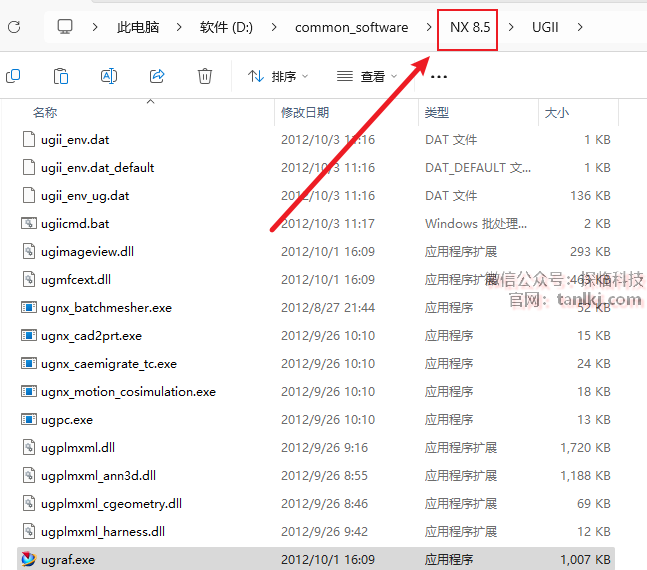Open the 查看 view dropdown
This screenshot has width=647, height=570.
[x=367, y=76]
